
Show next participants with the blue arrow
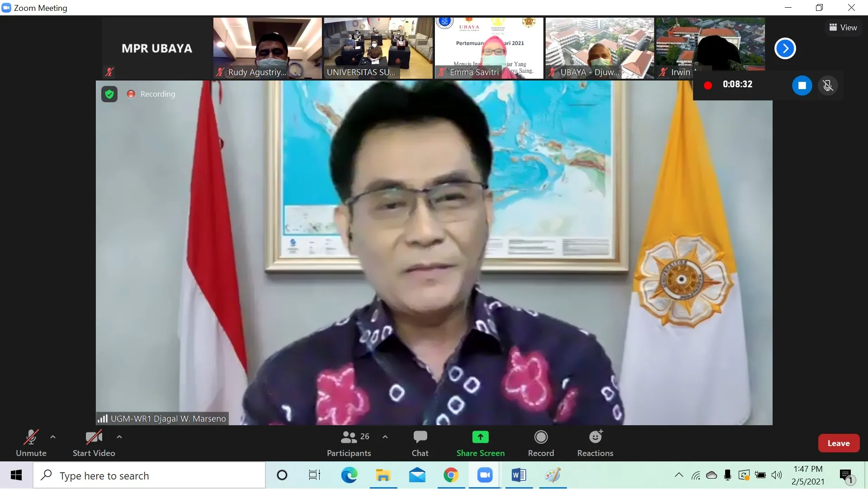tap(785, 48)
